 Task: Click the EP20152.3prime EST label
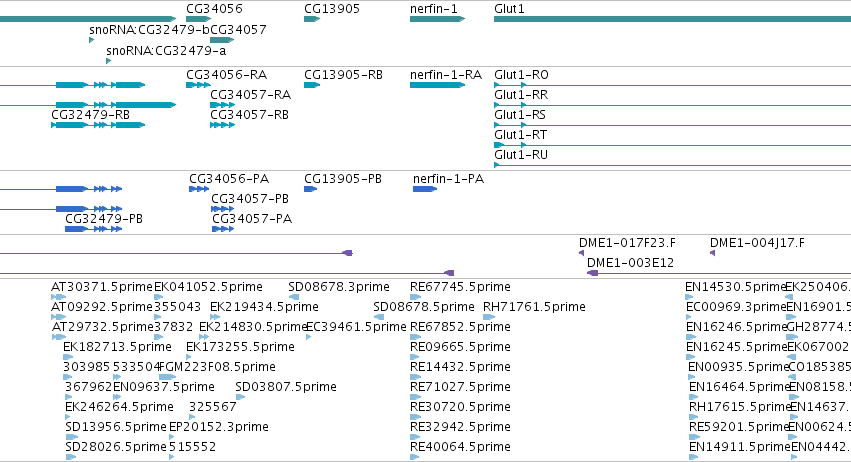219,427
